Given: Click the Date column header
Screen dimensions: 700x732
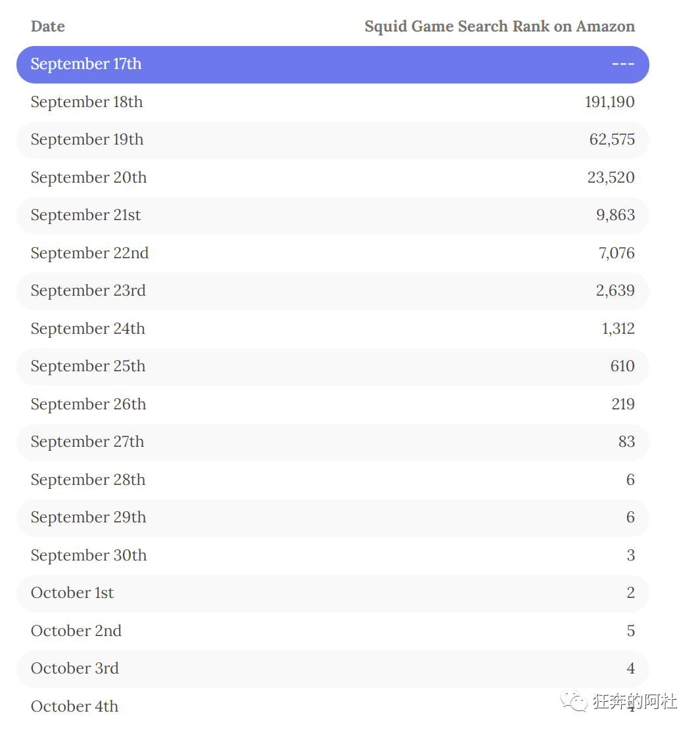Looking at the screenshot, I should 47,26.
